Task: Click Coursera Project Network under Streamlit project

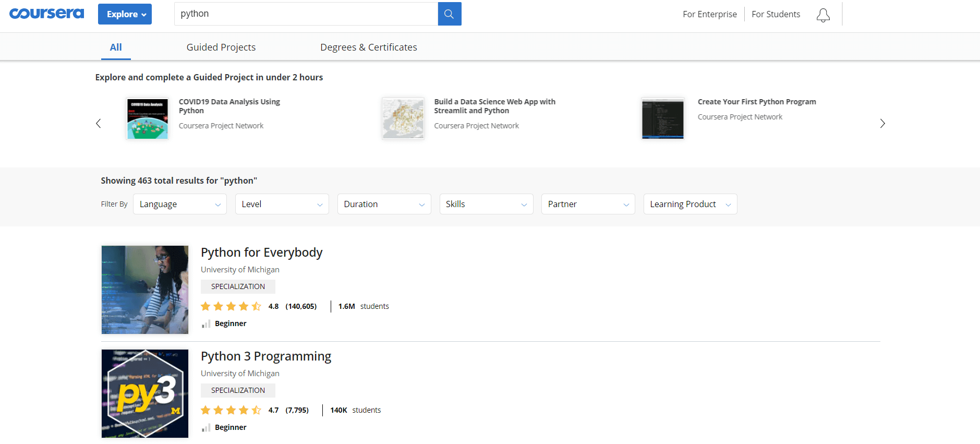Action: tap(476, 126)
